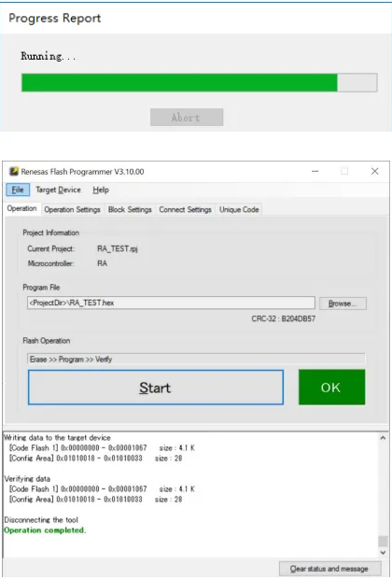This screenshot has height=579, width=392.
Task: Switch to the Block Settings tab
Action: pos(130,210)
